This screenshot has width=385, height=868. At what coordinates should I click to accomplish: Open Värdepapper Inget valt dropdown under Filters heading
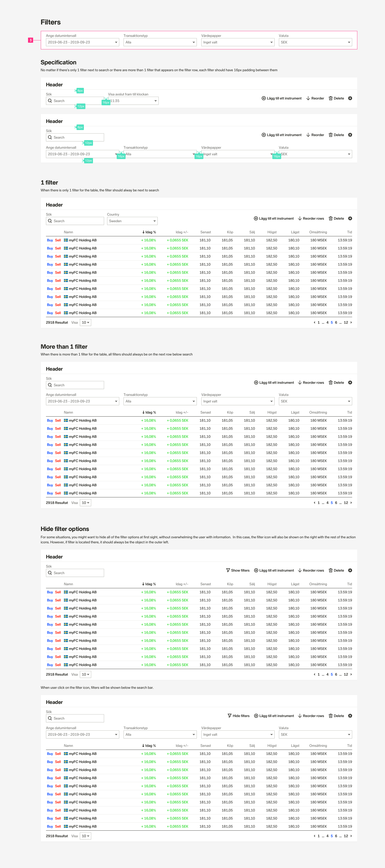[238, 42]
